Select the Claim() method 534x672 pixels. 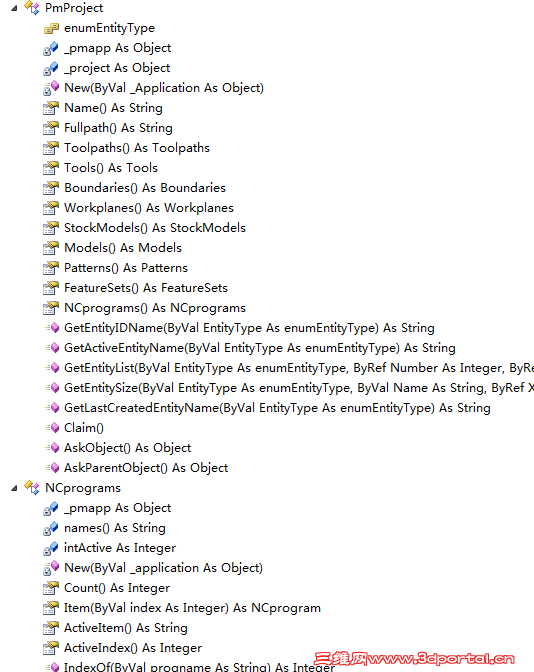(84, 428)
